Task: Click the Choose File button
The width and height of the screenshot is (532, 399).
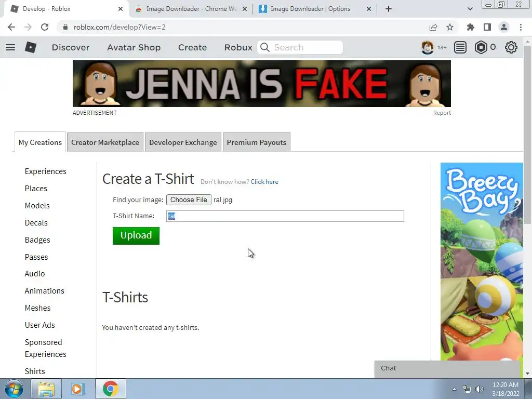Action: pos(189,200)
